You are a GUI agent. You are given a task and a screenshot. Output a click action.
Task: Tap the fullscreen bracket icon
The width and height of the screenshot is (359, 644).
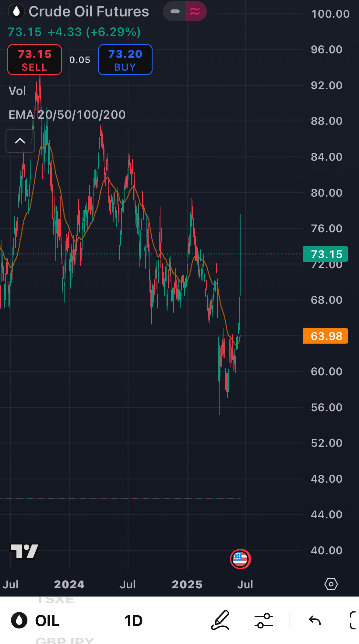click(x=353, y=620)
